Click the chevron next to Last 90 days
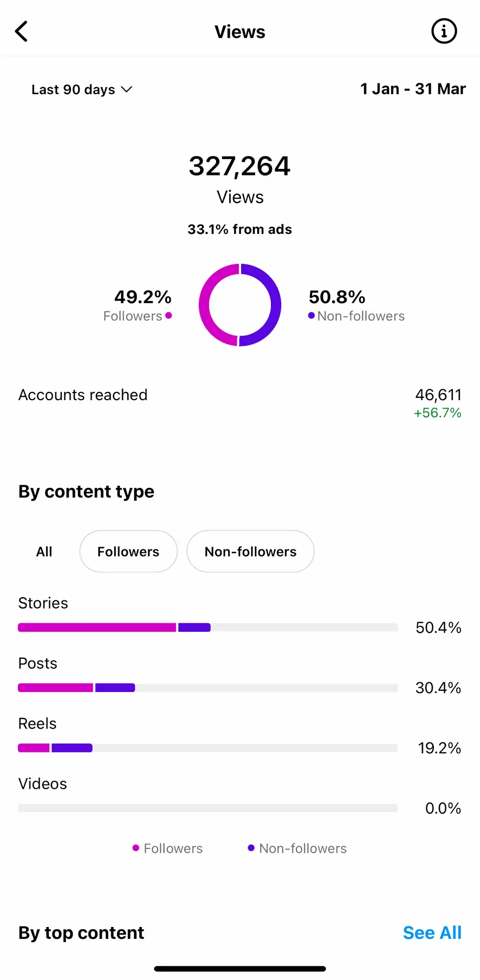 (127, 89)
